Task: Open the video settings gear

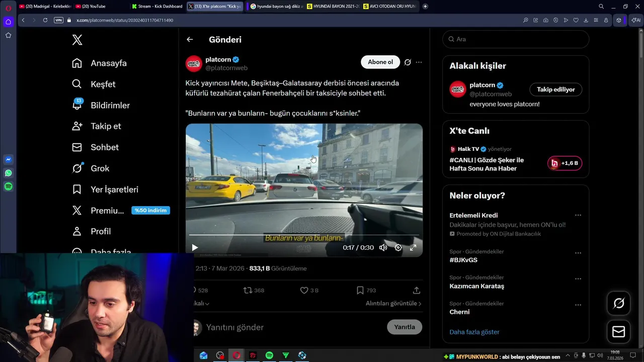Action: click(398, 247)
